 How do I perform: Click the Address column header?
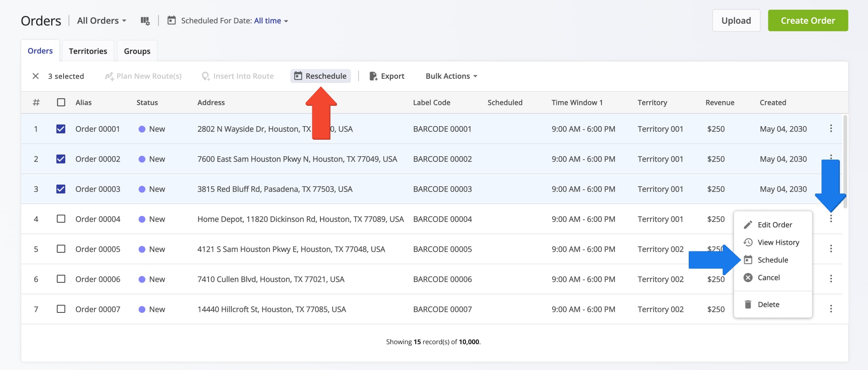(x=211, y=102)
